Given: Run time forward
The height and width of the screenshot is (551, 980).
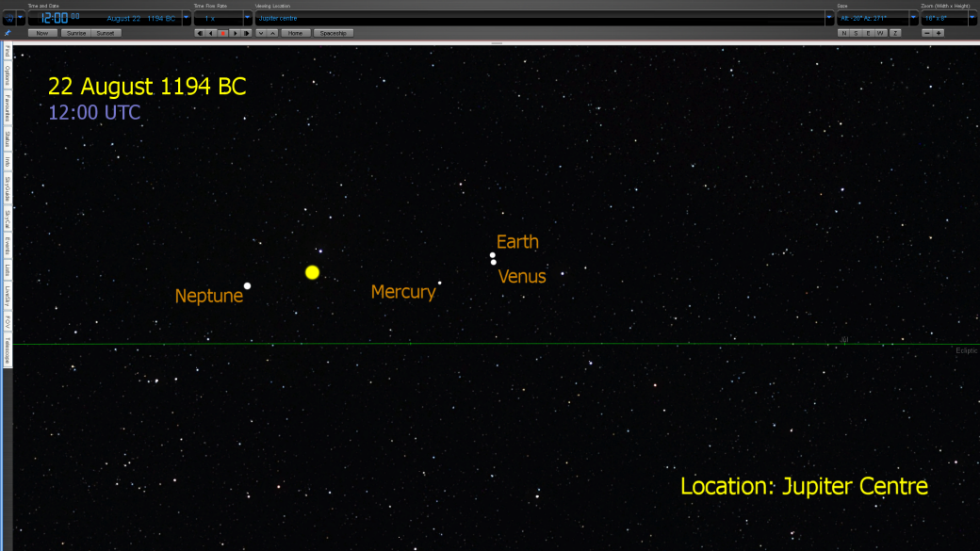Looking at the screenshot, I should pos(235,33).
